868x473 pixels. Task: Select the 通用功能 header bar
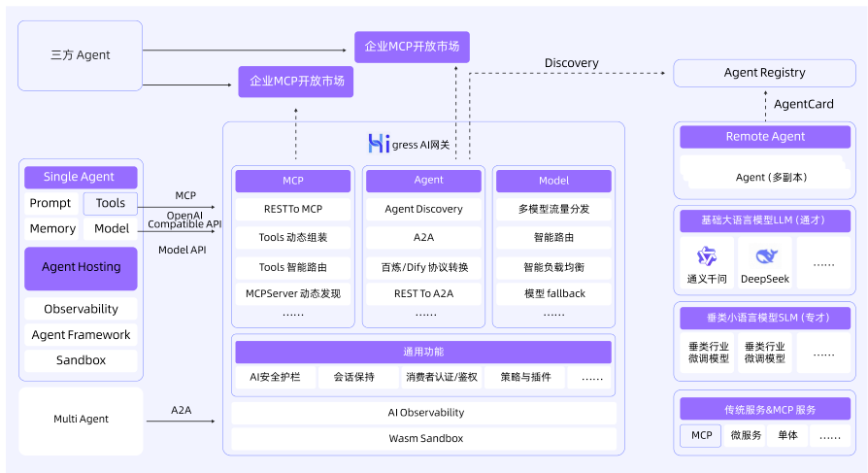point(423,353)
